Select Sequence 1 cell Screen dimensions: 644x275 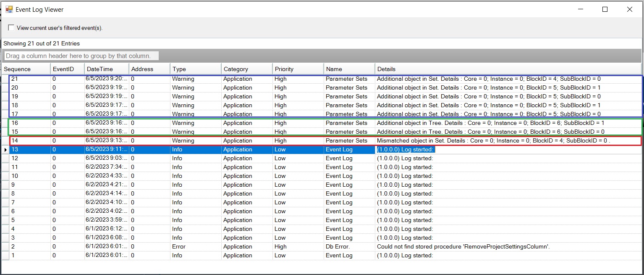[30, 255]
